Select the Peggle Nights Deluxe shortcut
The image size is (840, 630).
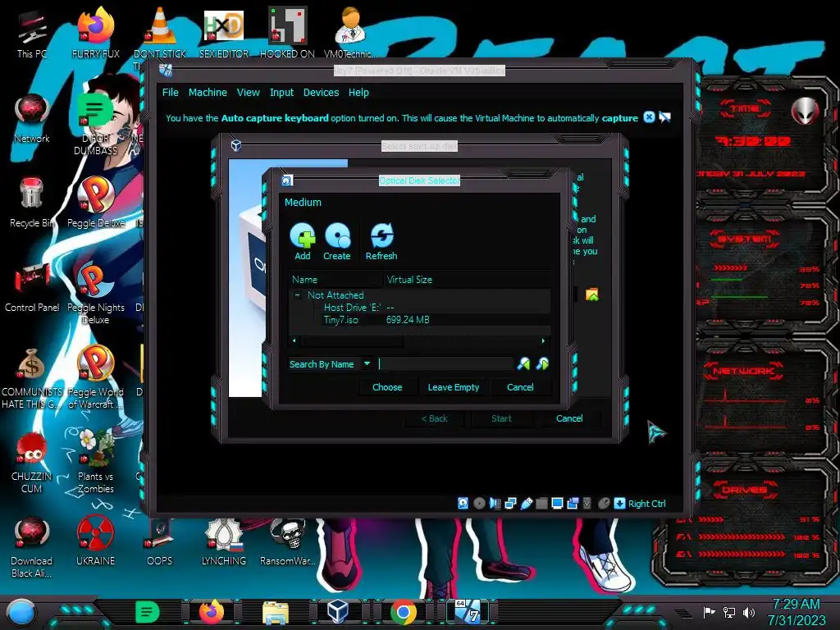click(x=96, y=294)
